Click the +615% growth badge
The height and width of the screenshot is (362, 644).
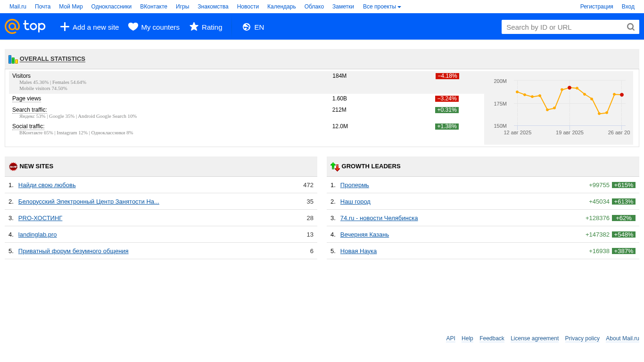[624, 185]
